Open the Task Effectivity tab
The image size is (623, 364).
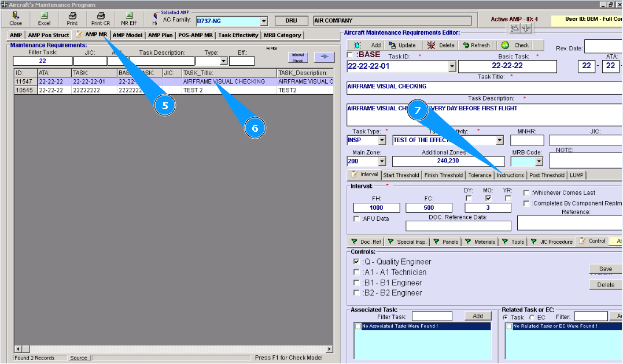238,35
